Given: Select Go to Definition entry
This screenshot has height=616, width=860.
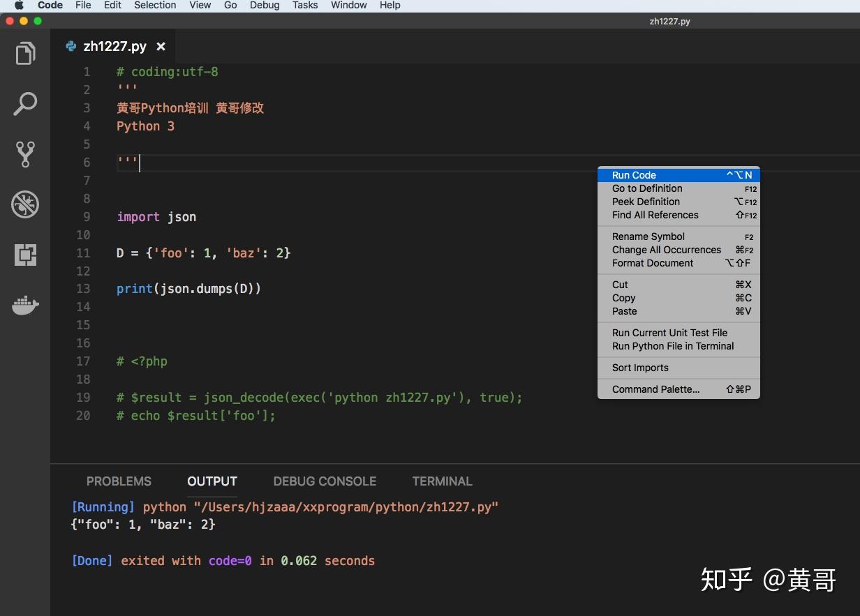Looking at the screenshot, I should [x=647, y=188].
